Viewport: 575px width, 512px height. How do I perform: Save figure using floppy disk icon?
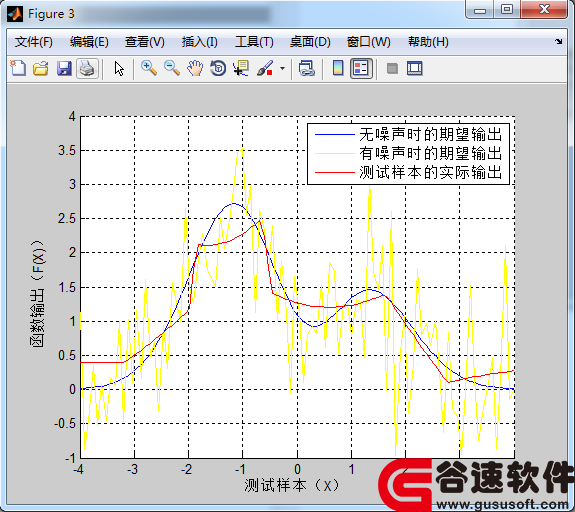(x=64, y=69)
